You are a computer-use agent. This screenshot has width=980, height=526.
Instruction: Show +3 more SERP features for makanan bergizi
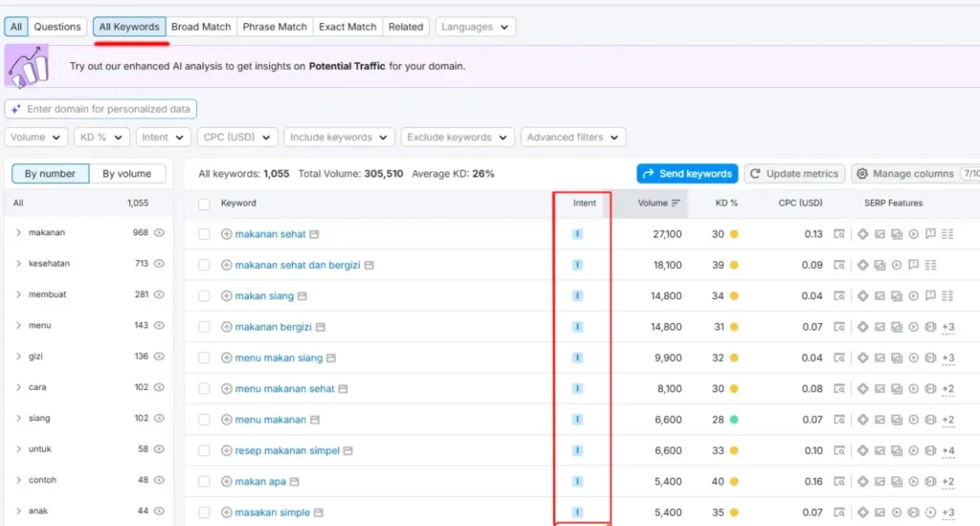click(948, 327)
